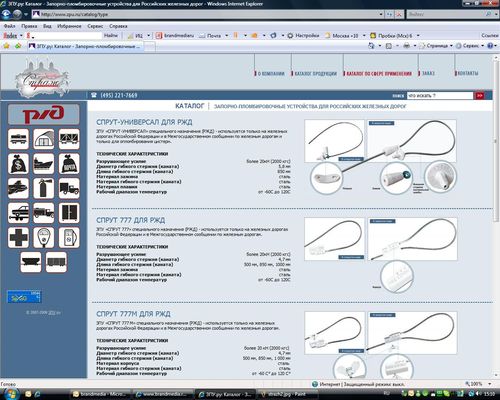Select the car on trailer icon
This screenshot has height=400, width=500.
[x=18, y=213]
